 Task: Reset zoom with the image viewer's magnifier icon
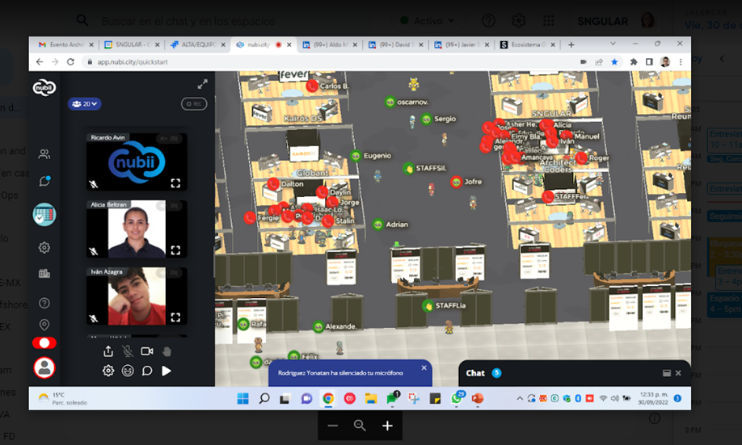point(360,426)
